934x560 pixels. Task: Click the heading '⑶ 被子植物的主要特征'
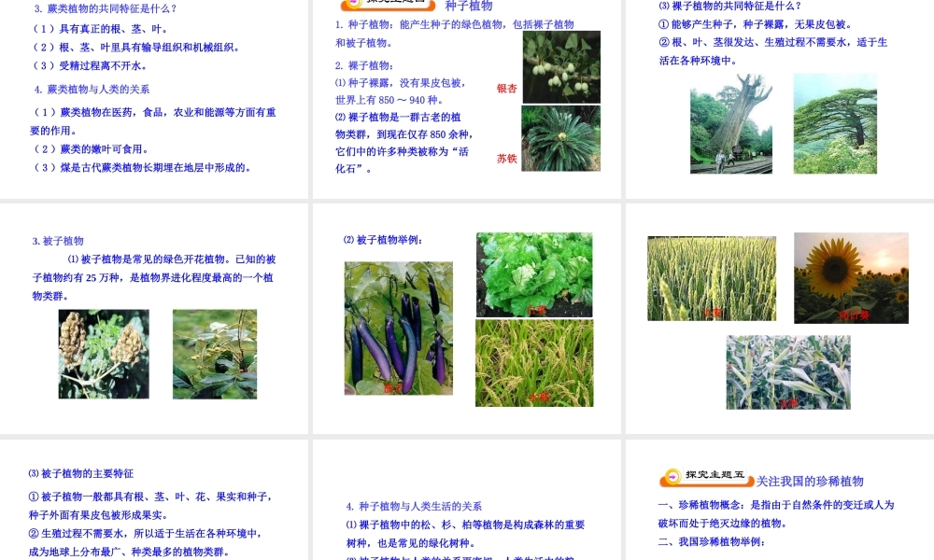pyautogui.click(x=81, y=474)
